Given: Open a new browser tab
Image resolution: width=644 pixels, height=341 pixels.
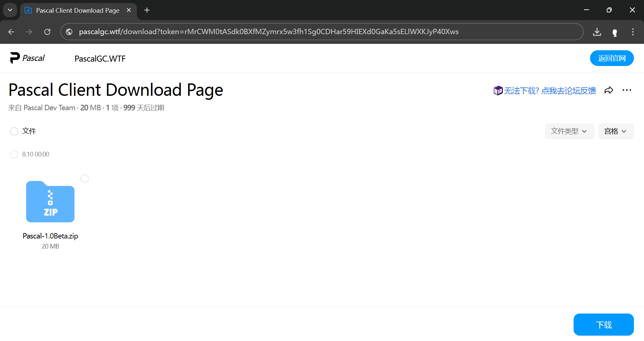Looking at the screenshot, I should pos(147,10).
